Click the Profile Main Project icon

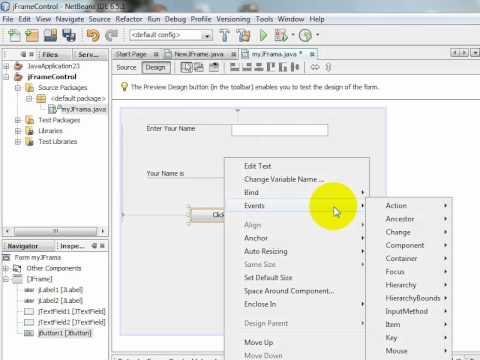pyautogui.click(x=305, y=35)
